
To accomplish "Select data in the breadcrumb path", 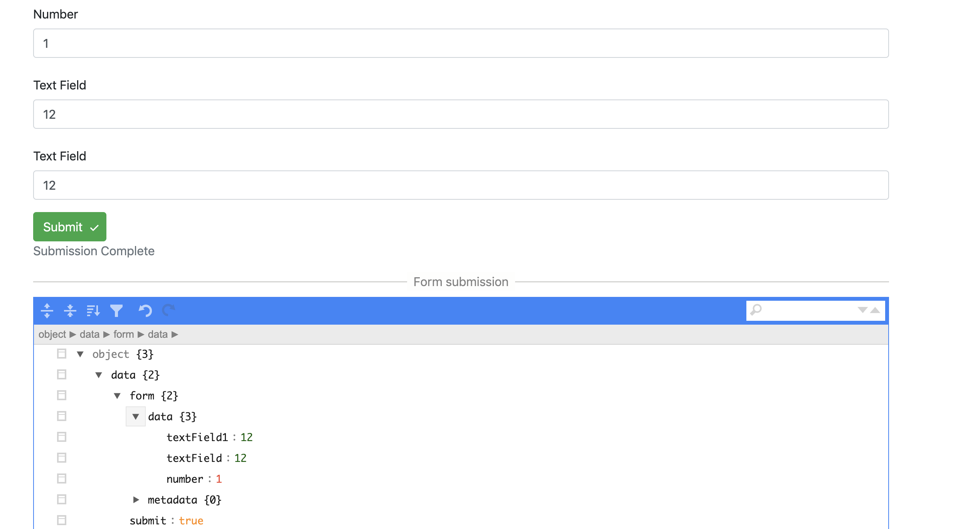I will click(89, 334).
